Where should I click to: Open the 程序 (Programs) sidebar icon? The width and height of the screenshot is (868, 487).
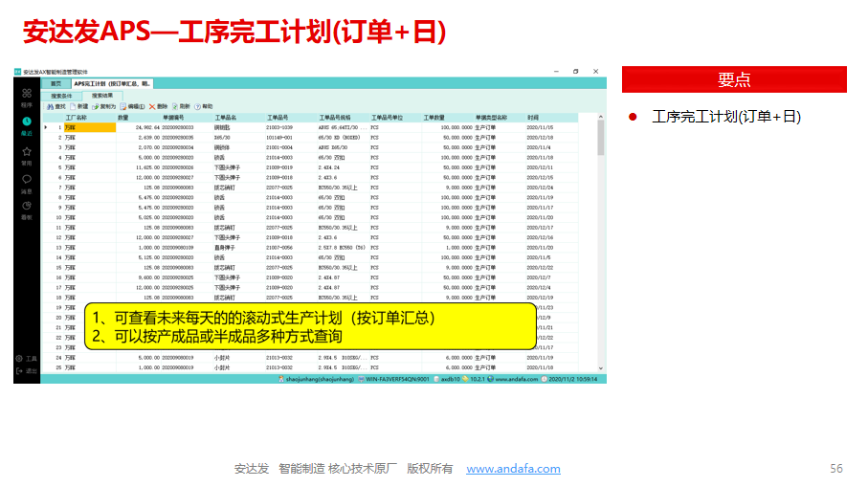point(27,95)
